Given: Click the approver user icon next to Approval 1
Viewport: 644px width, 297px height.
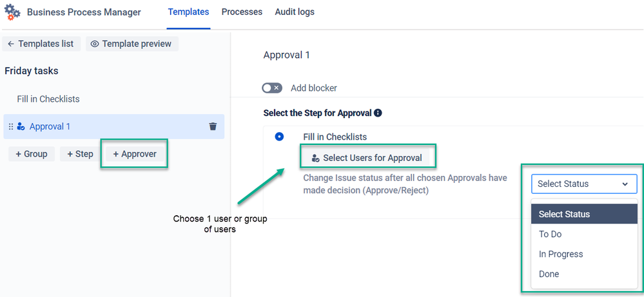Looking at the screenshot, I should pyautogui.click(x=21, y=127).
